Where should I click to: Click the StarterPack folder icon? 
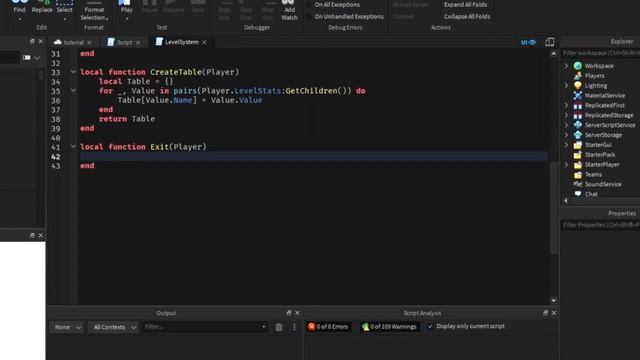pyautogui.click(x=578, y=155)
